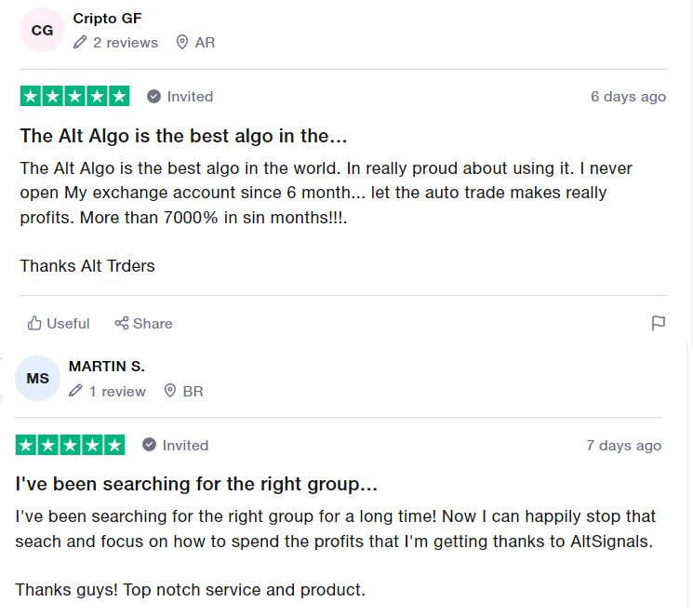Viewport: 693px width, 616px height.
Task: Click the Share icon under Alt Algo review
Action: (x=122, y=323)
